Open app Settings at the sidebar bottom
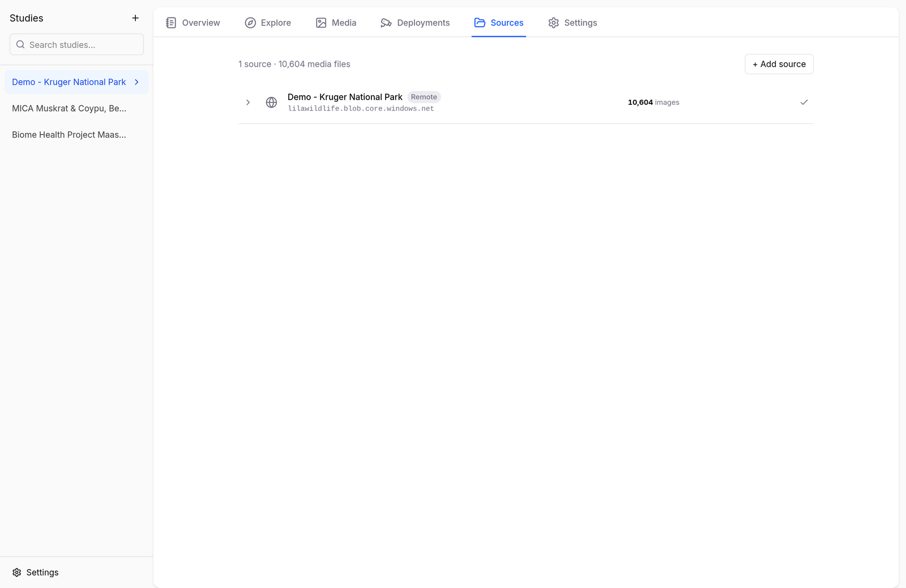 (36, 573)
